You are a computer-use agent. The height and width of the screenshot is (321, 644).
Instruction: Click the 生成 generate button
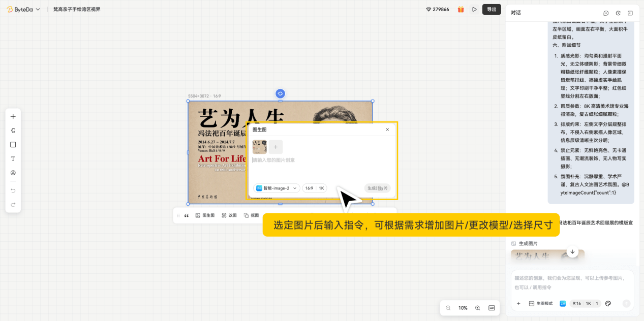click(377, 188)
